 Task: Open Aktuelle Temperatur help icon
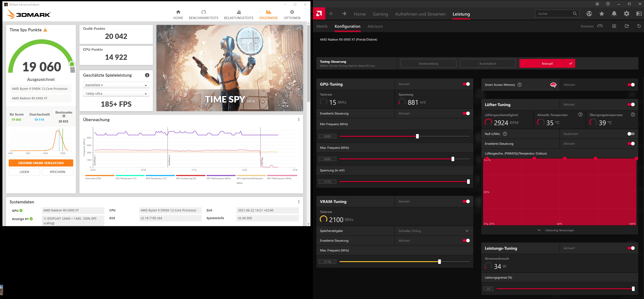[x=581, y=115]
